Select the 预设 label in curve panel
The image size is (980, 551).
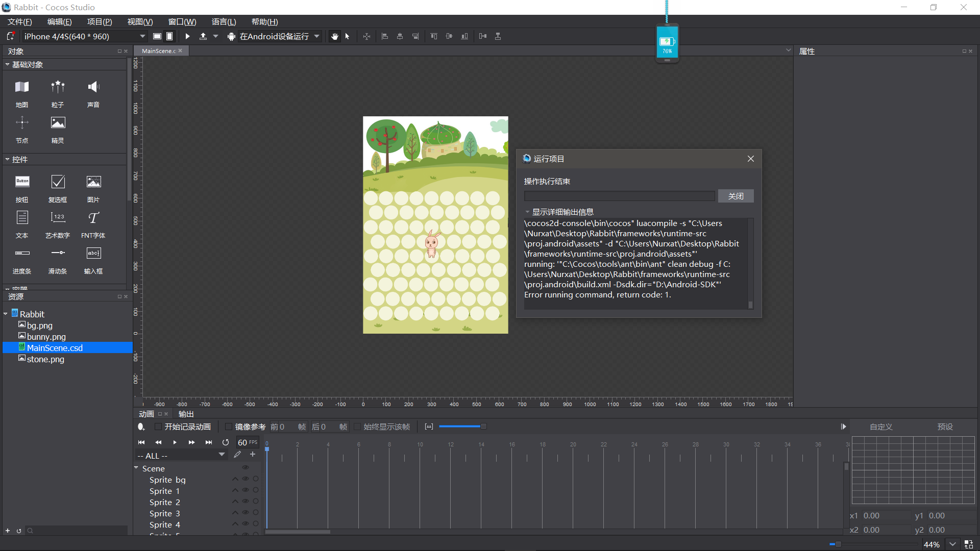tap(945, 427)
